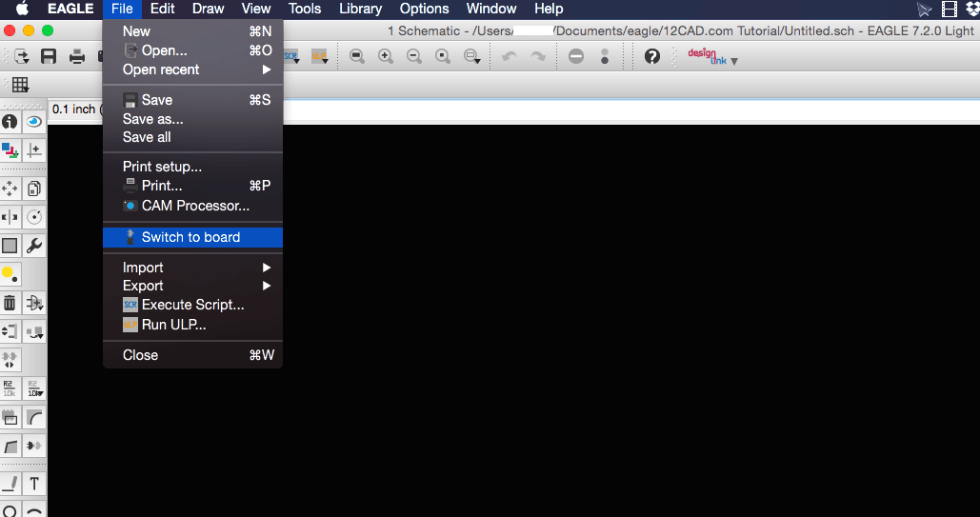Screen dimensions: 980x517
Task: Click Switch to board menu item
Action: tap(192, 237)
